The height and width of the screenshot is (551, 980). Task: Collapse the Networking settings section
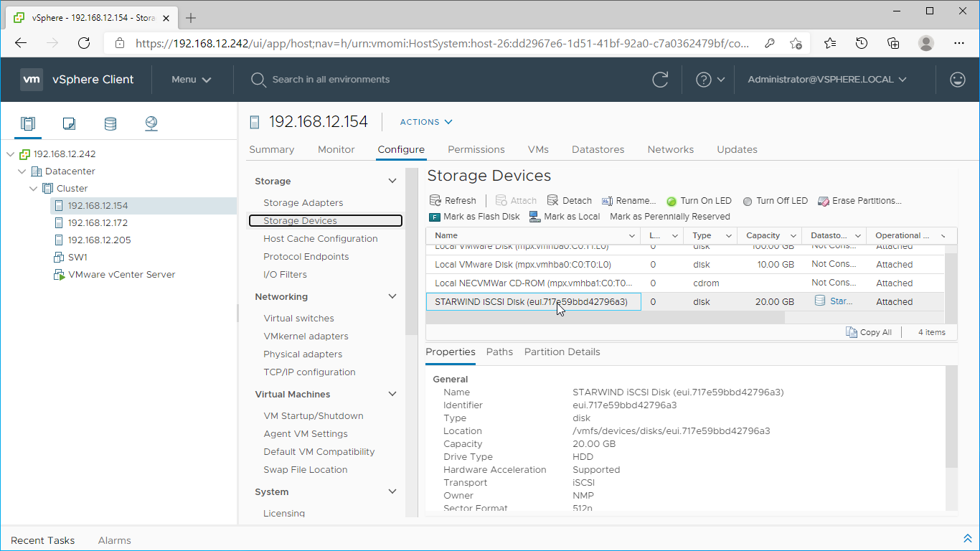click(392, 296)
